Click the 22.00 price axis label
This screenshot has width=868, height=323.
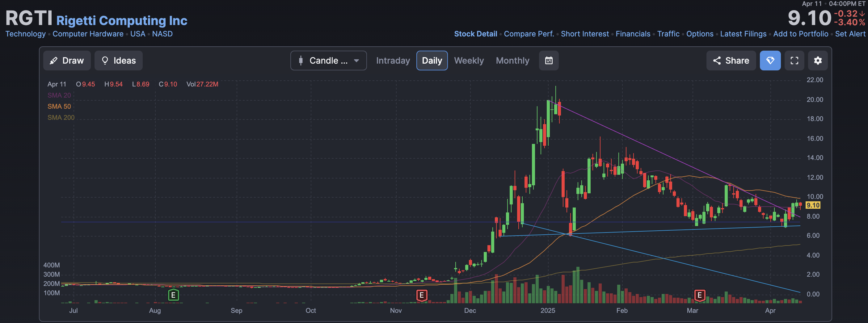[x=815, y=80]
